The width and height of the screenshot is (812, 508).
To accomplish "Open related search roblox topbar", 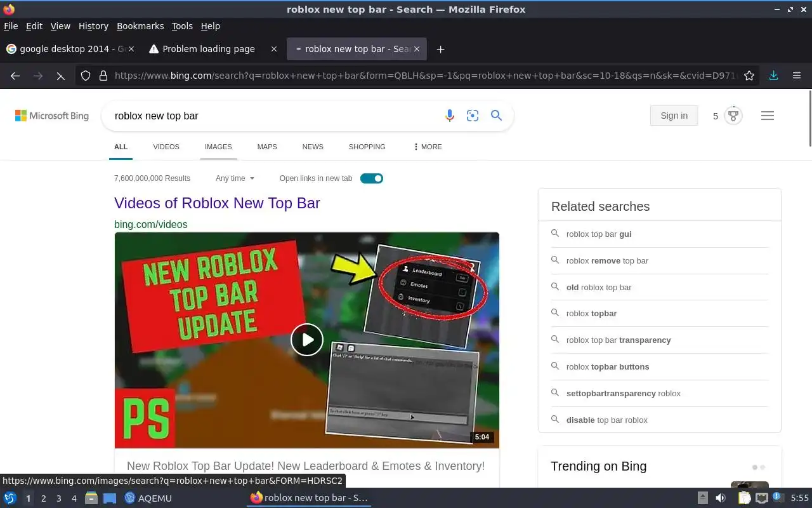I will tap(591, 313).
